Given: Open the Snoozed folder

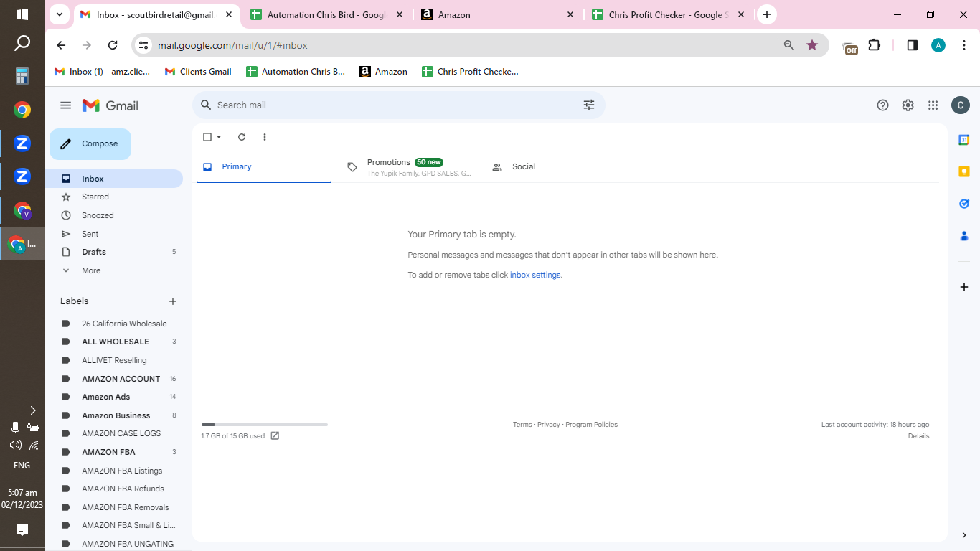Looking at the screenshot, I should tap(116, 215).
